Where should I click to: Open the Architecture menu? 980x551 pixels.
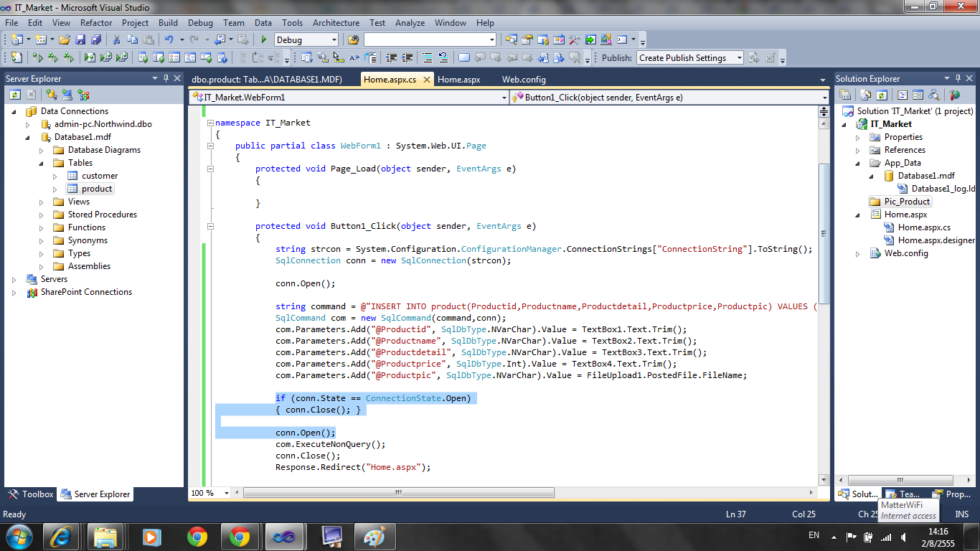coord(336,23)
